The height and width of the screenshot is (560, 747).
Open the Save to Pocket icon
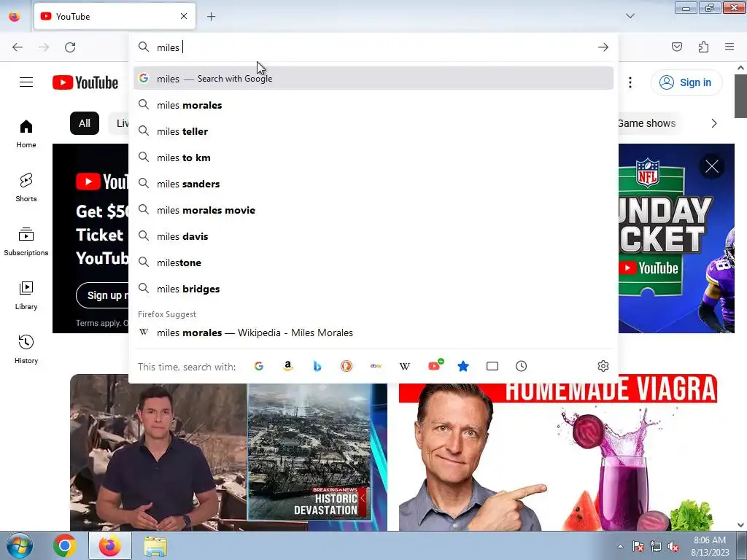click(x=676, y=47)
